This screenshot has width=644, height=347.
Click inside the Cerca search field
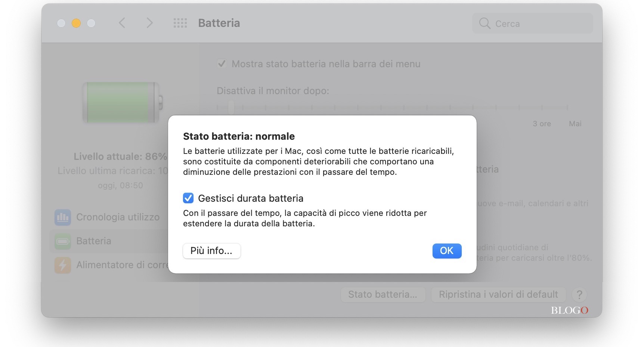pyautogui.click(x=530, y=23)
